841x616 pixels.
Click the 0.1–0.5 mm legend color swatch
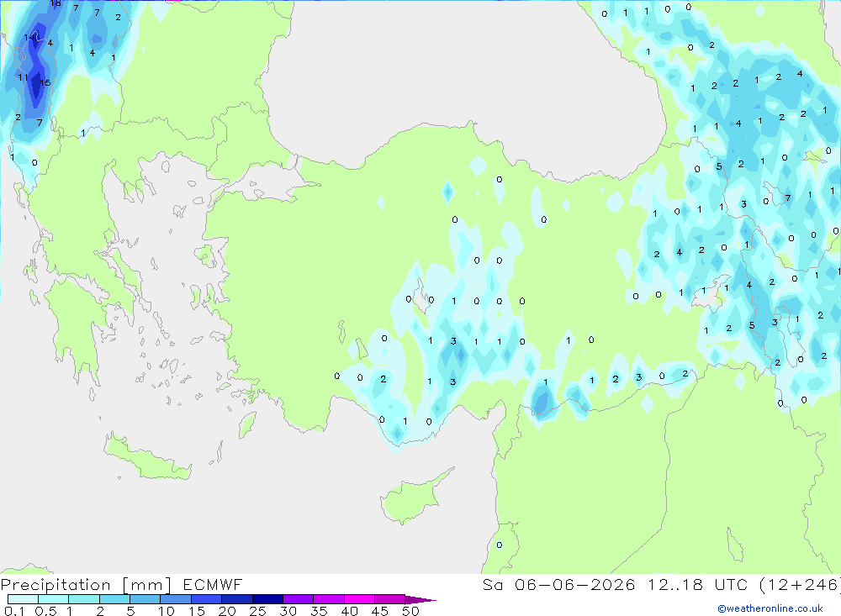(x=23, y=599)
